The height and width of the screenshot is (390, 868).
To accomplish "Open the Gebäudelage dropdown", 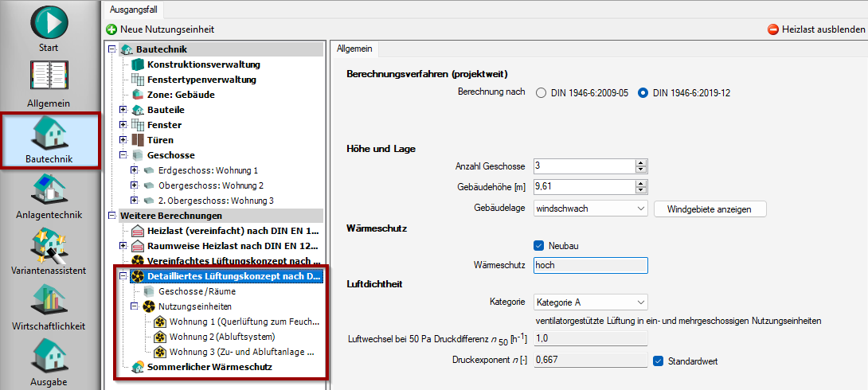I will (x=590, y=209).
